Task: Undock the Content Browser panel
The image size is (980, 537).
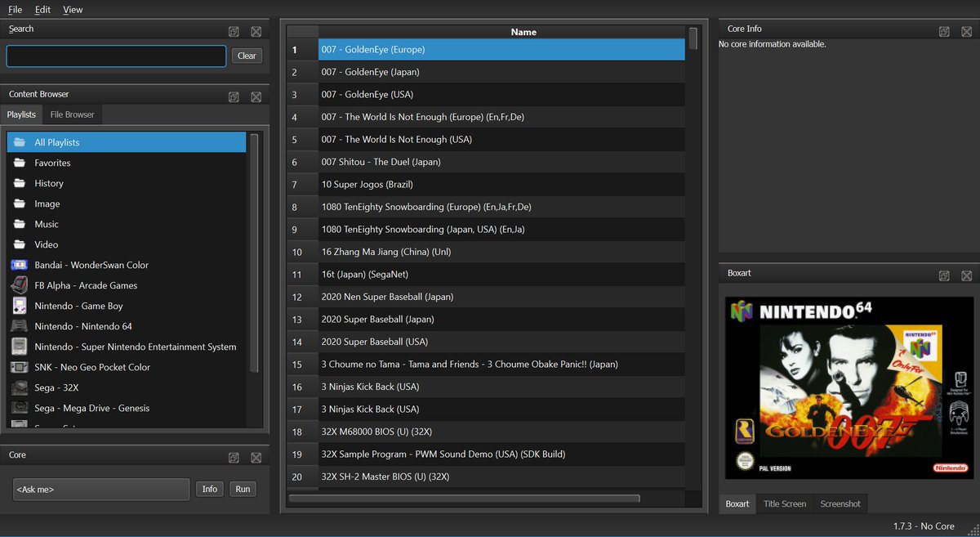Action: click(x=234, y=96)
